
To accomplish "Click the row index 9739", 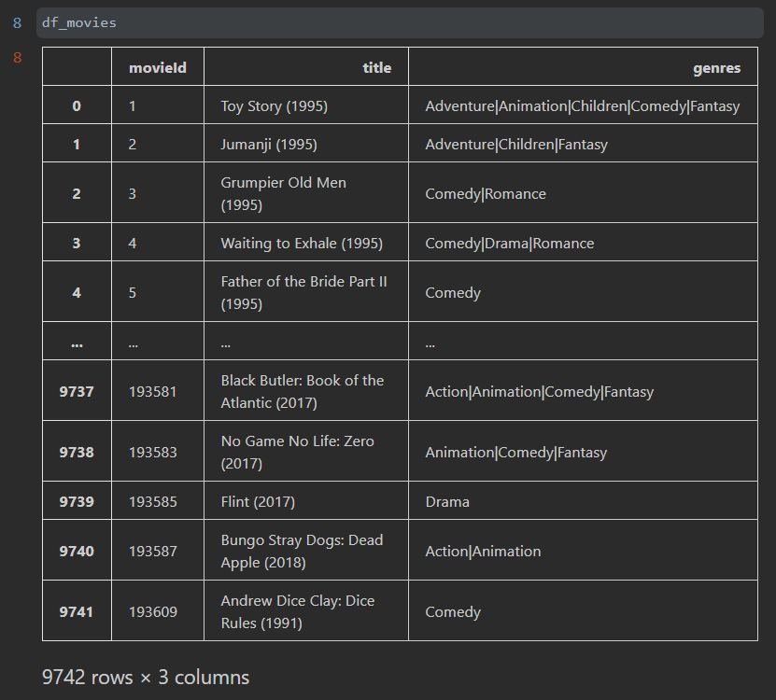I will click(77, 501).
